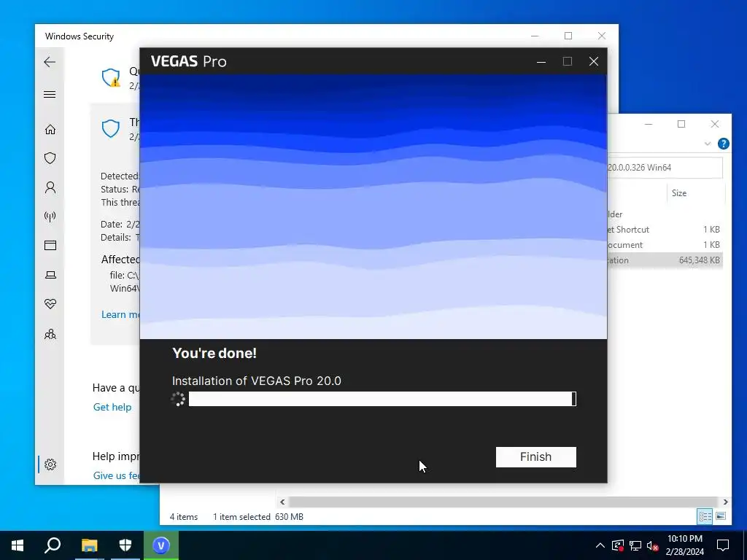Click the muted volume tray icon
The width and height of the screenshot is (747, 560).
tap(653, 545)
